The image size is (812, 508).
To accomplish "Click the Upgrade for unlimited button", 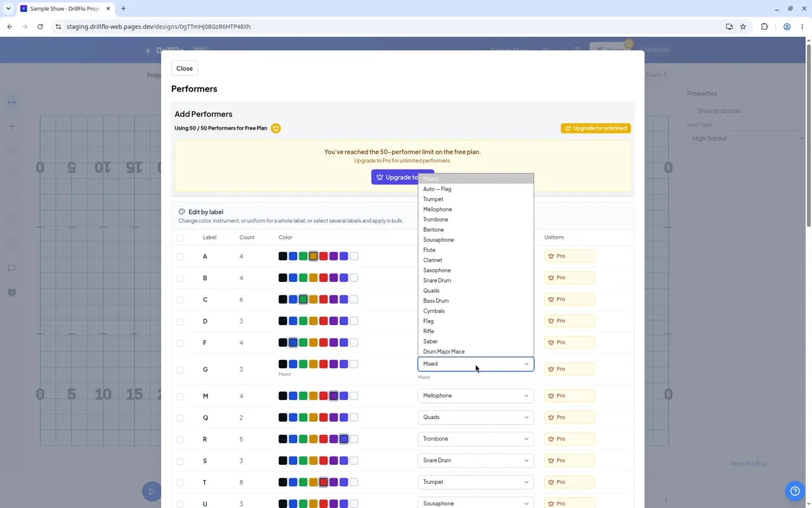I will click(x=596, y=128).
